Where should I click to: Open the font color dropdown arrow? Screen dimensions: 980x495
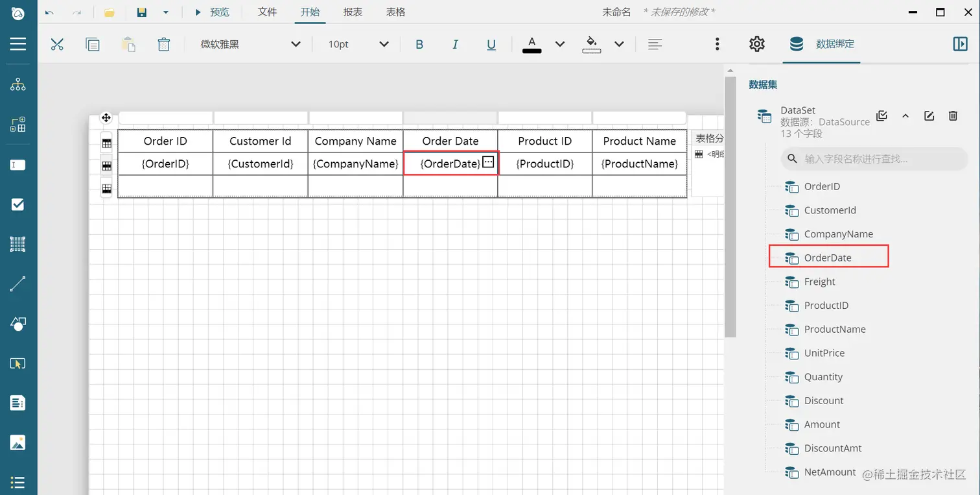pyautogui.click(x=560, y=44)
